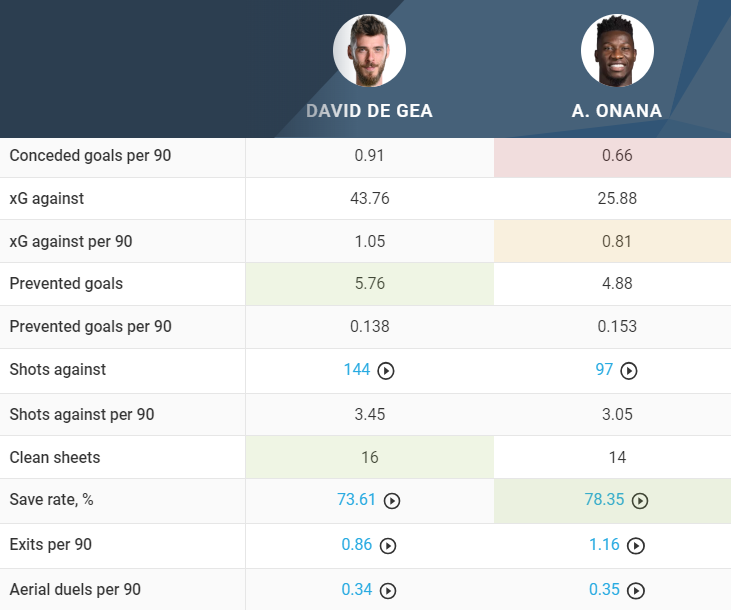Viewport: 731px width, 610px height.
Task: Open Onana's 97 shots against link
Action: click(604, 370)
